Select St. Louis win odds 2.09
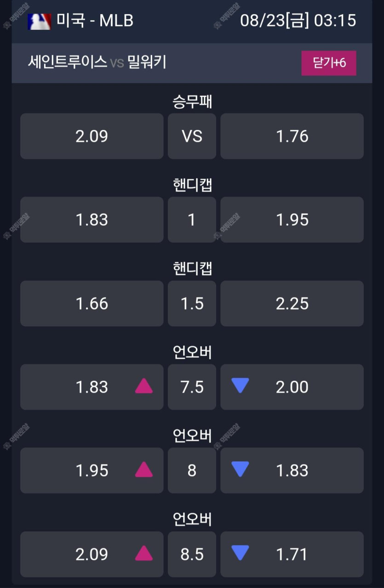 (92, 136)
